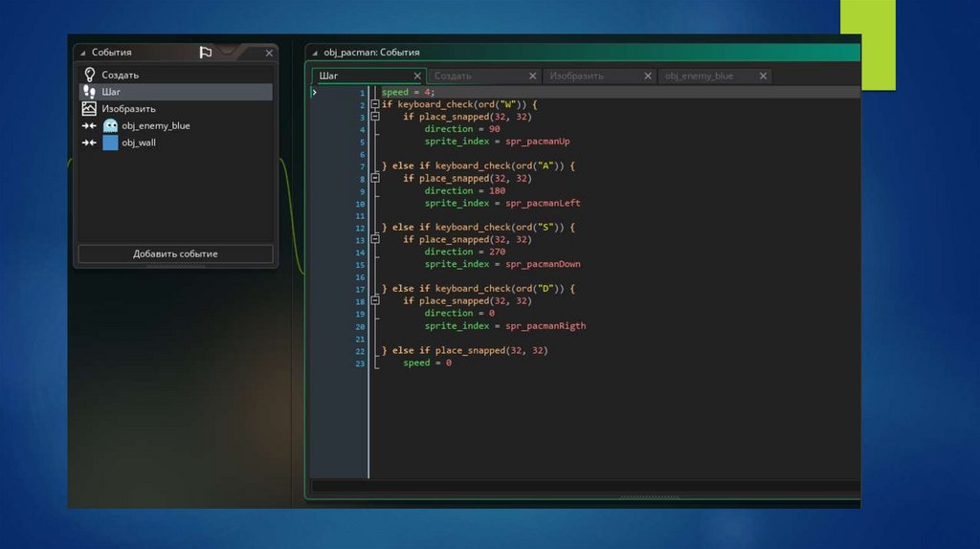Collapse the События panel with its triangle

pos(82,54)
